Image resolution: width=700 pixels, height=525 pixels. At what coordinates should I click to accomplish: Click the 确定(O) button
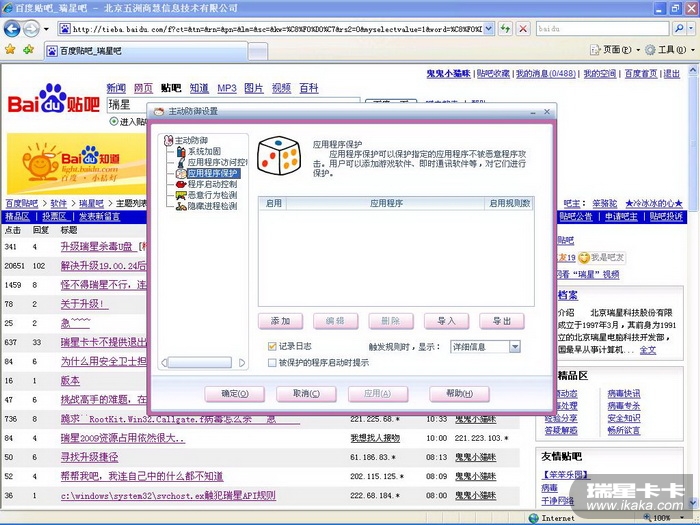(235, 394)
